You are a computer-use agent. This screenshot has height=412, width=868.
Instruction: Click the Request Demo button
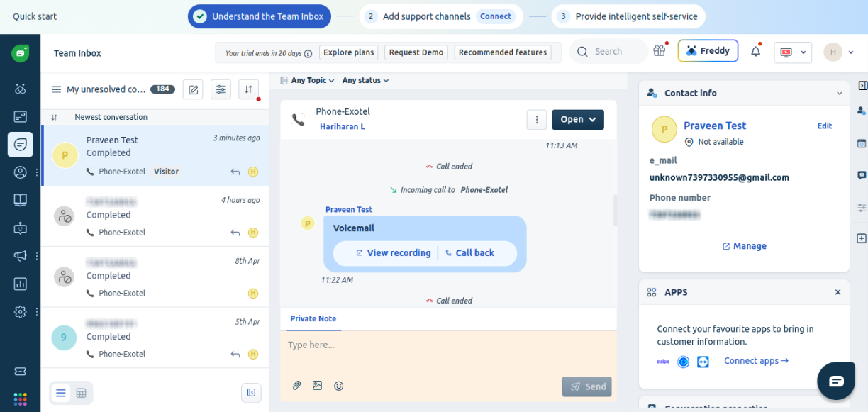pos(416,52)
